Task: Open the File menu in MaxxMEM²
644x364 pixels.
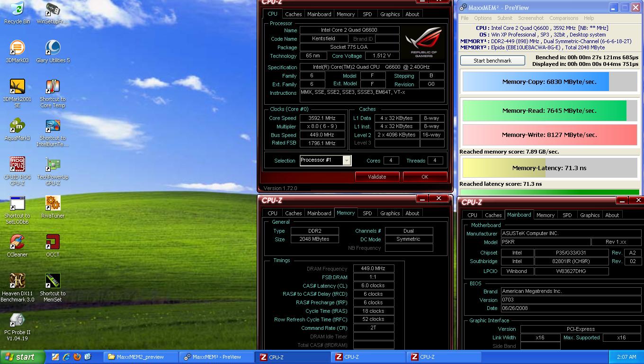Action: (465, 18)
